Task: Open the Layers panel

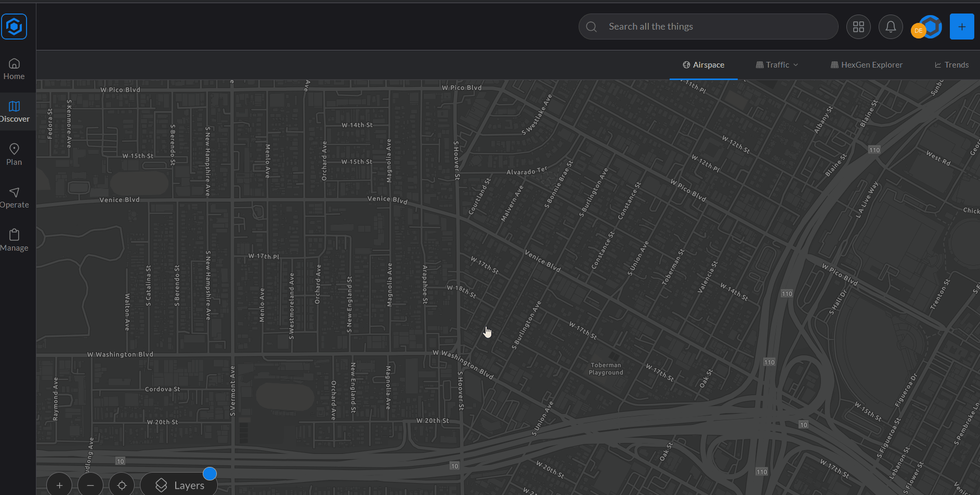Action: coord(179,485)
